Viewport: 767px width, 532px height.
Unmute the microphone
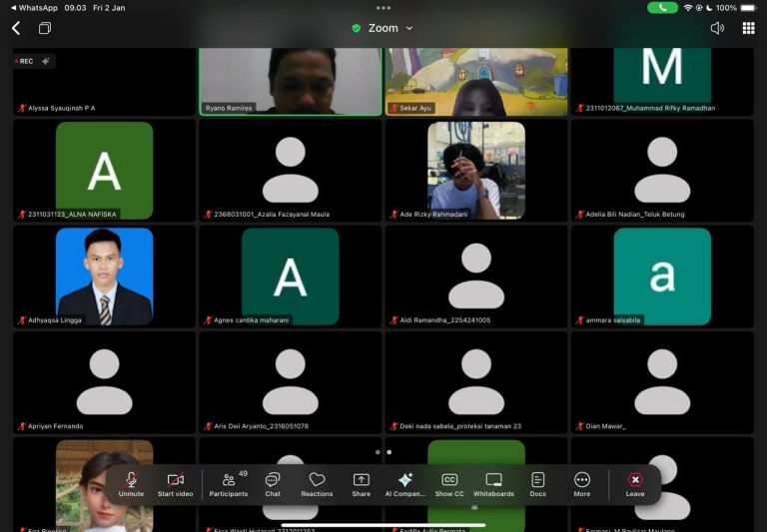click(x=131, y=483)
